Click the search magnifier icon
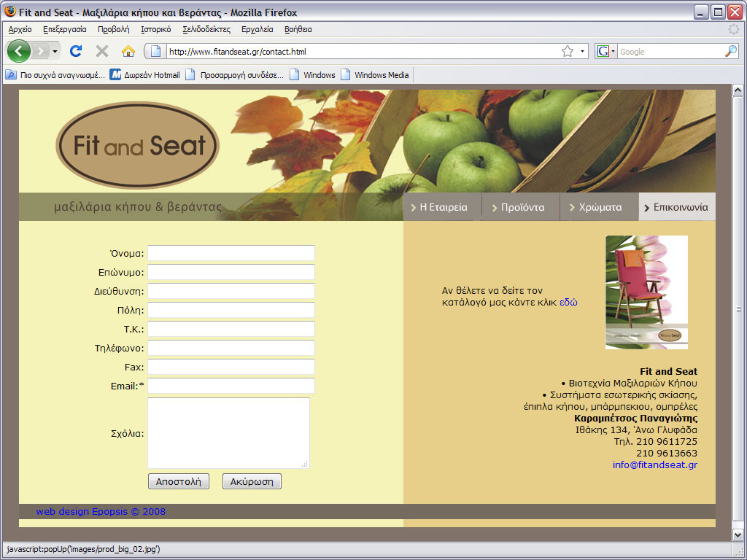Image resolution: width=747 pixels, height=560 pixels. (x=731, y=52)
